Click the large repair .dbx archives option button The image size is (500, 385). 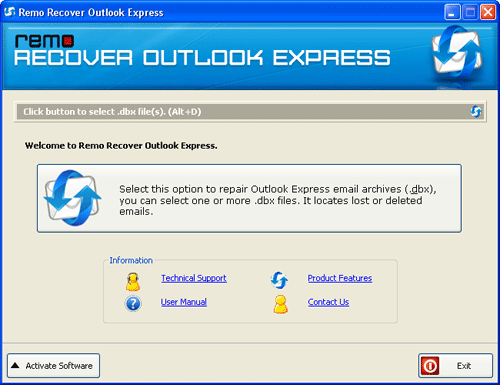point(249,198)
